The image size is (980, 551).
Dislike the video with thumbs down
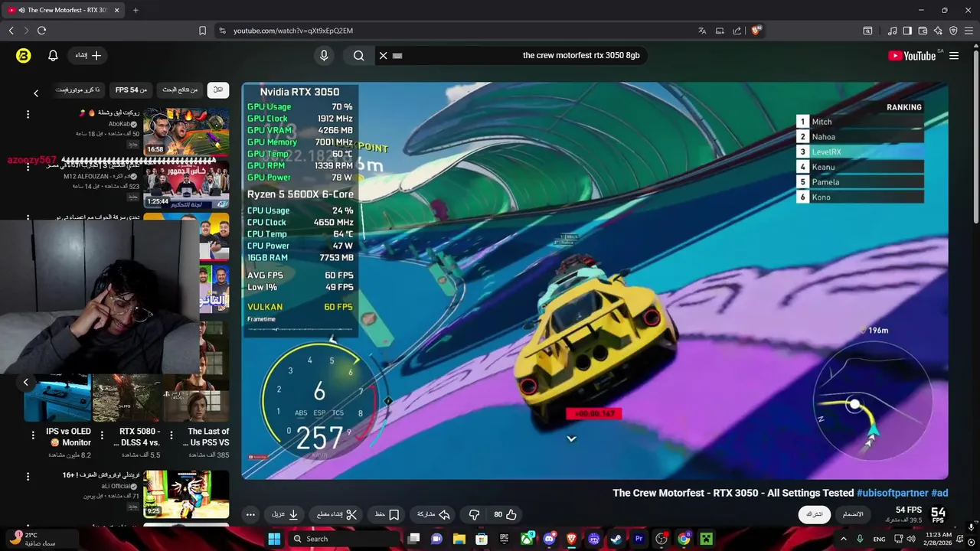(474, 514)
